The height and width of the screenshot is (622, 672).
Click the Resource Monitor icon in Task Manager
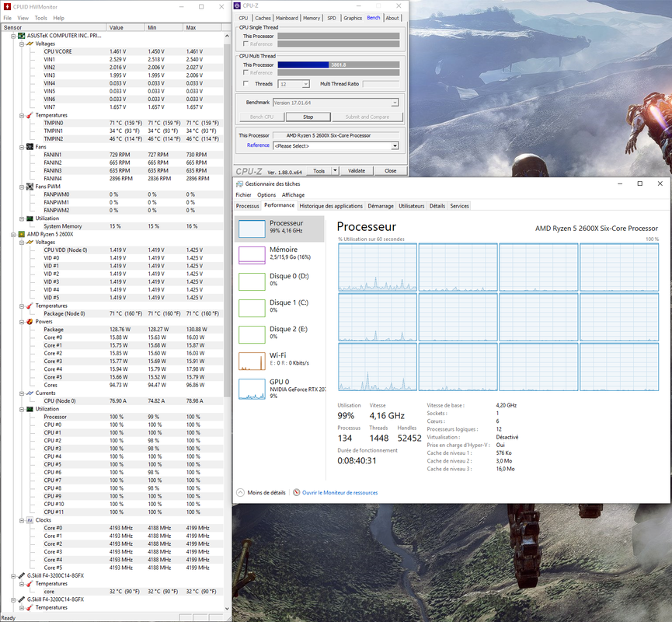tap(296, 492)
